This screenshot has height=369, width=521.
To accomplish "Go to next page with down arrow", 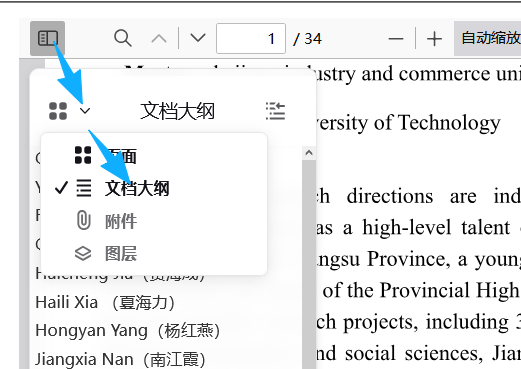I will pyautogui.click(x=198, y=38).
